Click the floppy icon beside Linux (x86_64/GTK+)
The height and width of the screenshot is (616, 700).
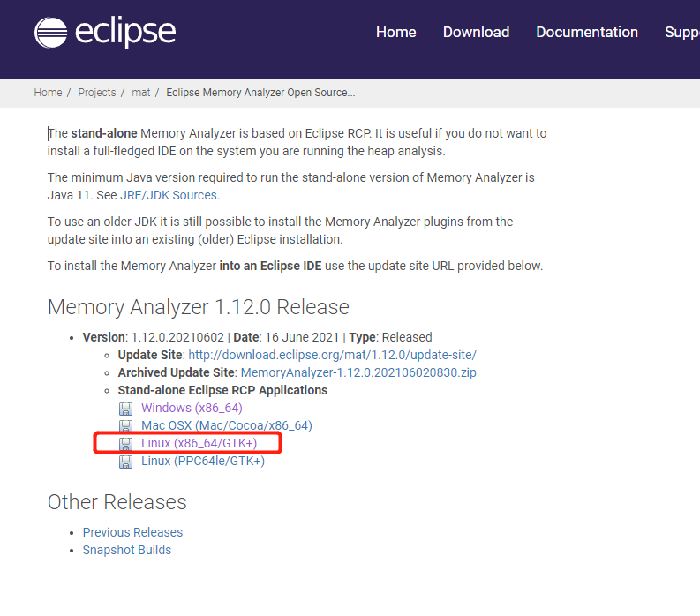pyautogui.click(x=126, y=444)
